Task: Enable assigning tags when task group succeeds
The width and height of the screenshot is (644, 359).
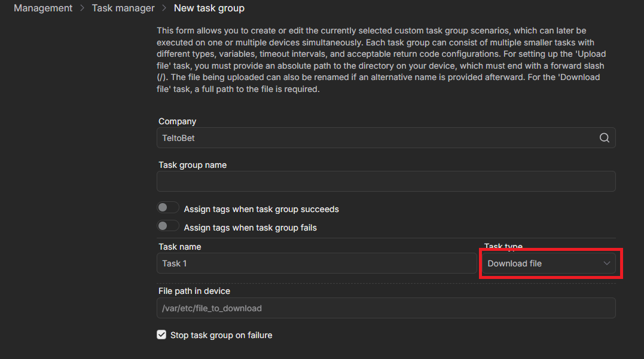Action: point(168,208)
